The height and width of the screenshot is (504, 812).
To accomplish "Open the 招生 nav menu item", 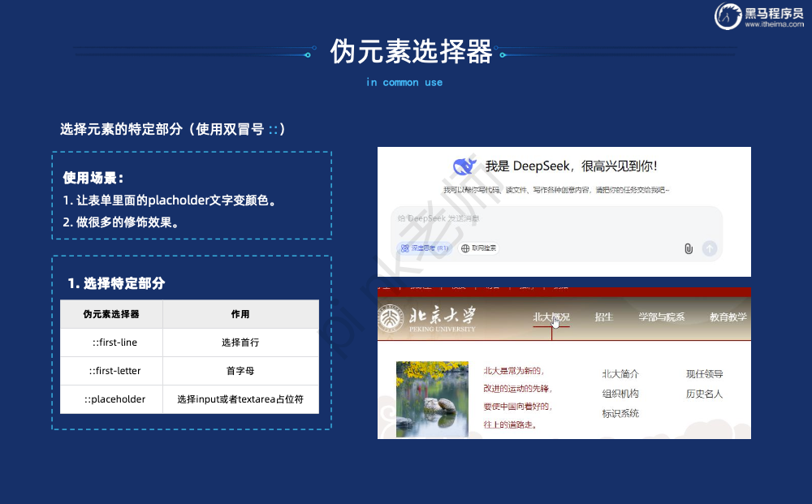I will 604,317.
